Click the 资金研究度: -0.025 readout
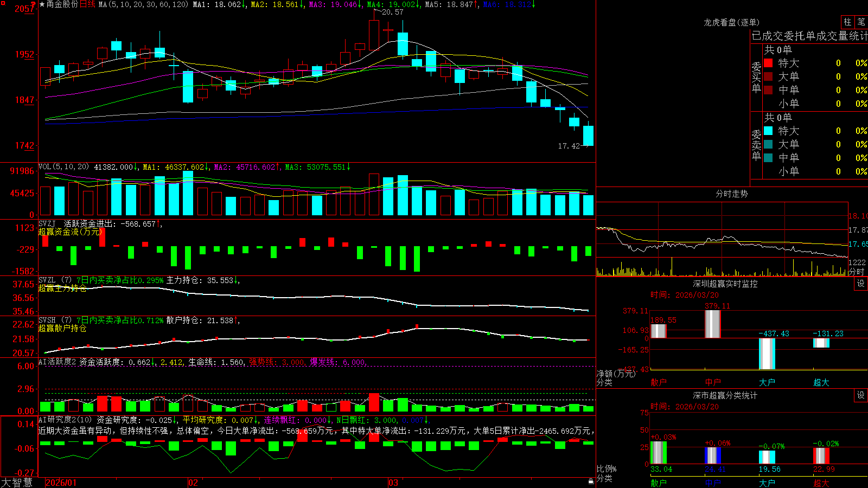Viewport: 868px width, 488px height. pyautogui.click(x=137, y=420)
